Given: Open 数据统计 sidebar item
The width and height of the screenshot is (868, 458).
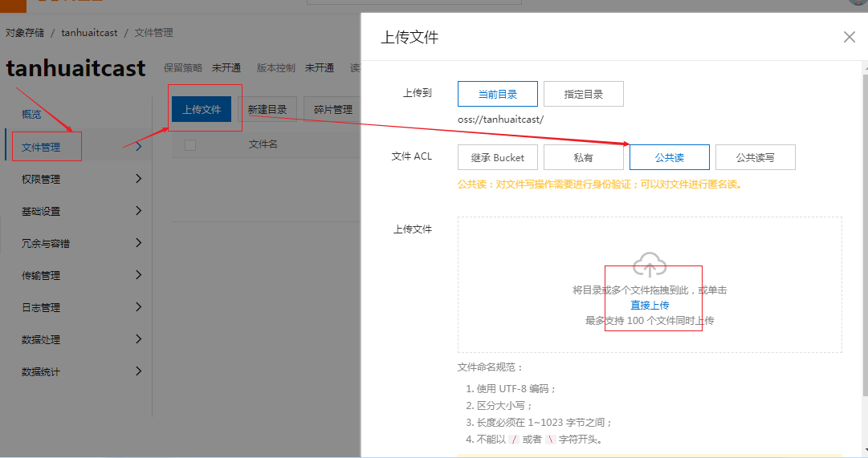Looking at the screenshot, I should 41,371.
